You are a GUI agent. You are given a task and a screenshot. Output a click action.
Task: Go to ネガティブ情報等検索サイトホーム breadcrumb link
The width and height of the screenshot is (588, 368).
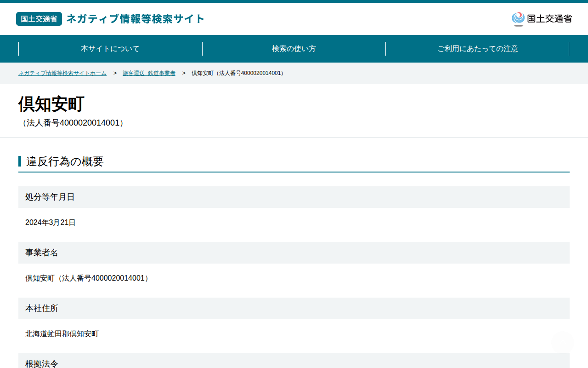[62, 73]
